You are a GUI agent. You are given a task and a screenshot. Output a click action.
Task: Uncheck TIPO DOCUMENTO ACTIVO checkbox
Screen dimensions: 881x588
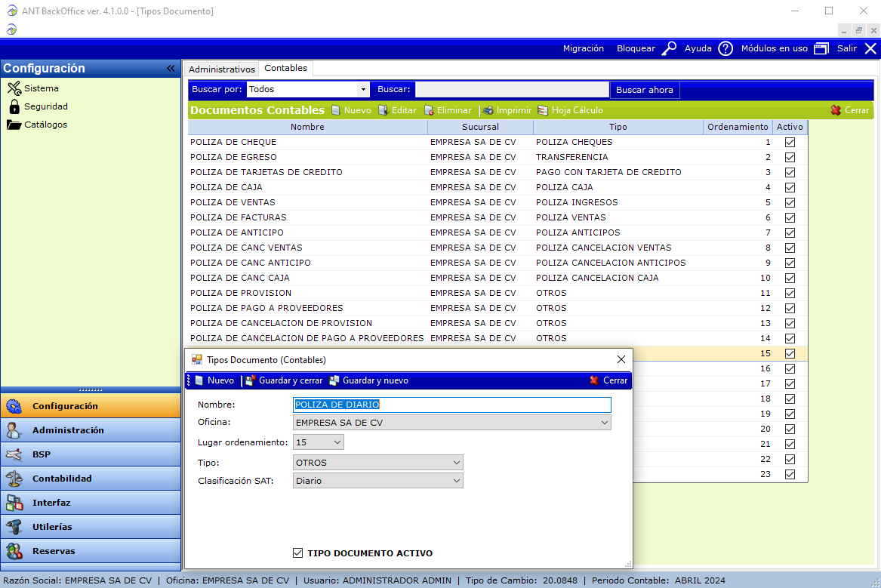297,553
